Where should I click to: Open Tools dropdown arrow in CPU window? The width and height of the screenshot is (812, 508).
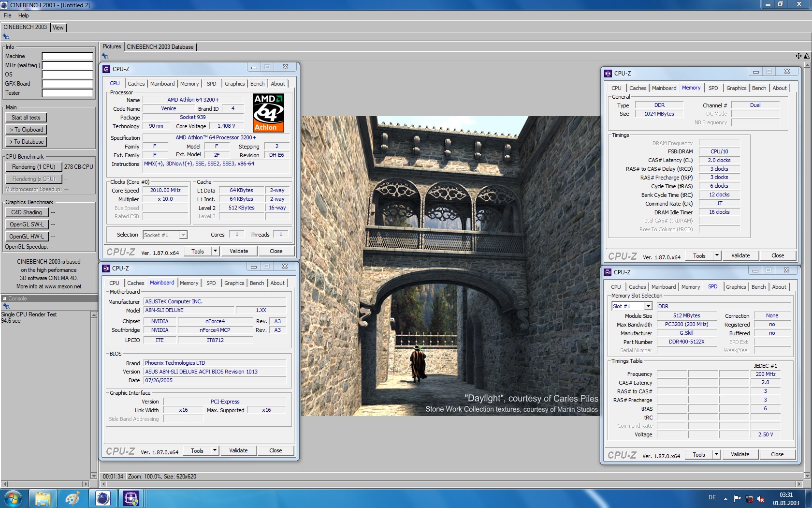pyautogui.click(x=216, y=251)
